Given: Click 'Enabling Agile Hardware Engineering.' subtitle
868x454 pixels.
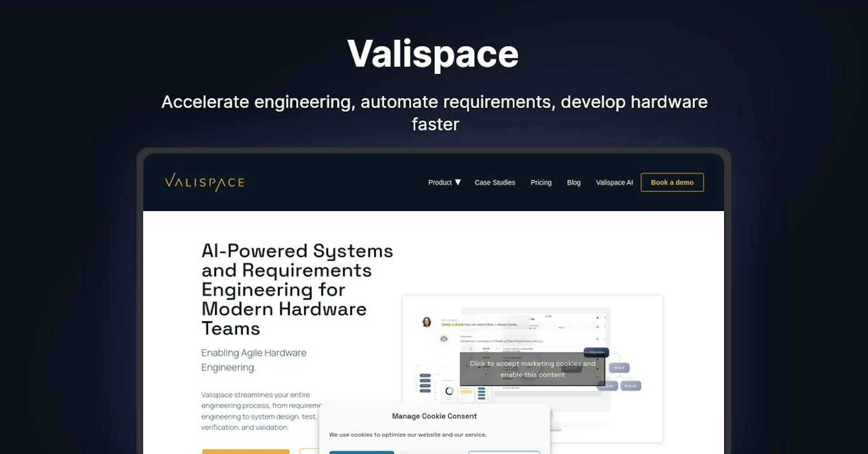Looking at the screenshot, I should click(x=254, y=360).
